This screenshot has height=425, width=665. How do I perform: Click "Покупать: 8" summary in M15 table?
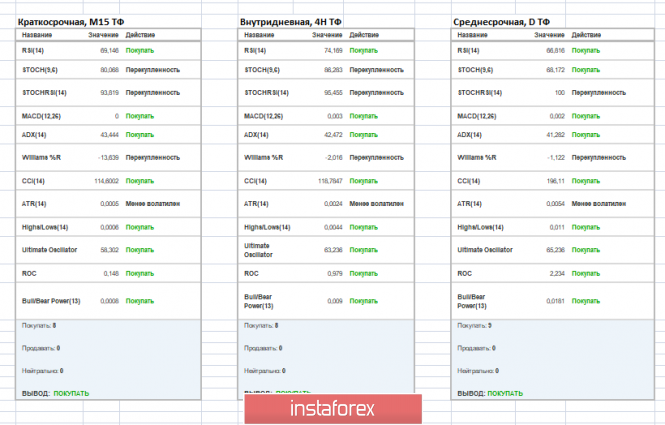[x=39, y=326]
